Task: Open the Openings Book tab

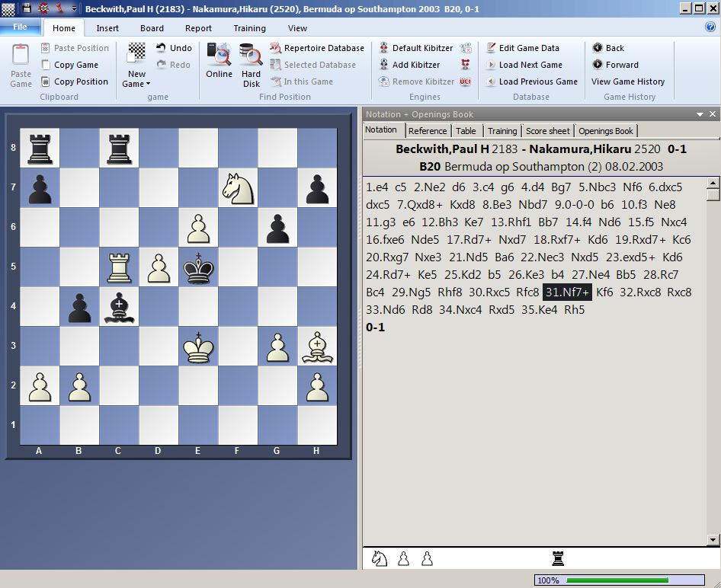Action: click(605, 131)
